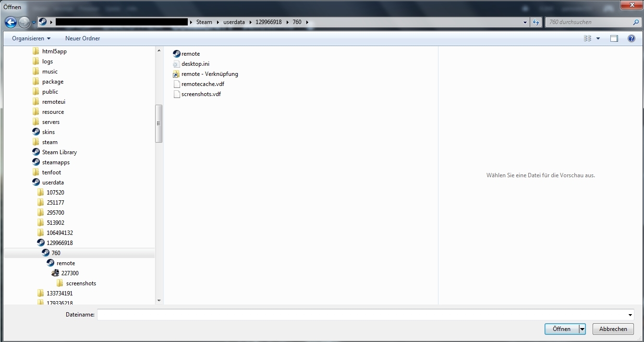Click the folder tree scrollbar thumb
This screenshot has height=342, width=644.
coord(159,123)
